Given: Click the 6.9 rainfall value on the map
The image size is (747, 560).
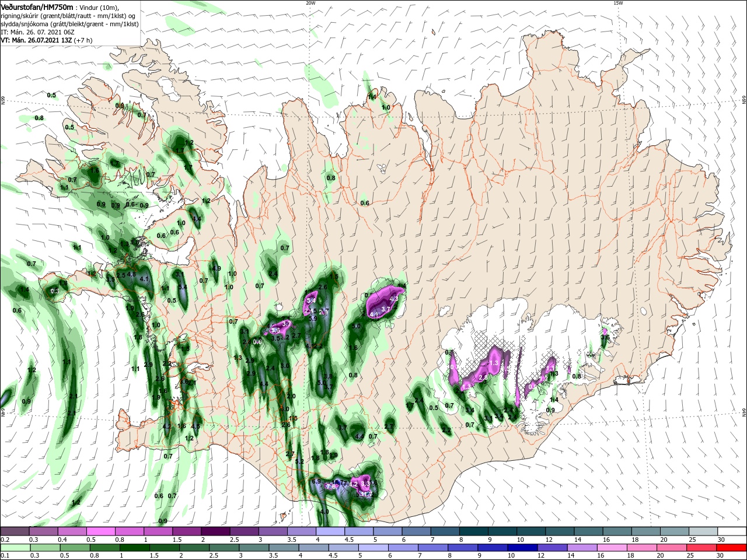Looking at the screenshot, I should 317,481.
